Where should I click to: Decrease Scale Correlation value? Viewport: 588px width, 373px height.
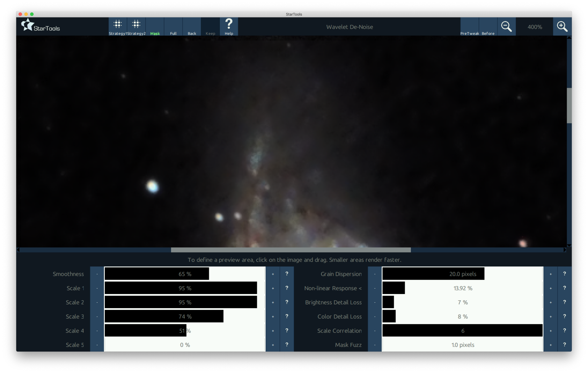375,331
